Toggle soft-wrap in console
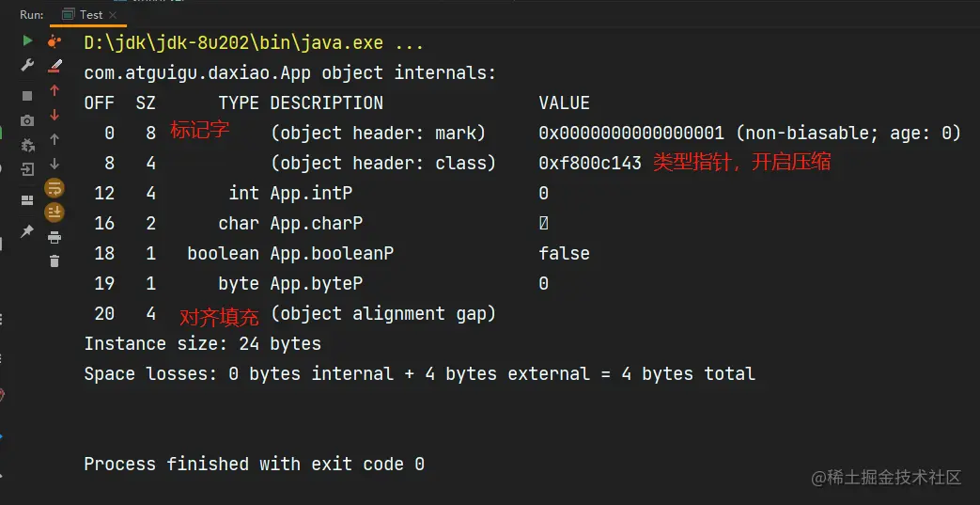 [54, 188]
